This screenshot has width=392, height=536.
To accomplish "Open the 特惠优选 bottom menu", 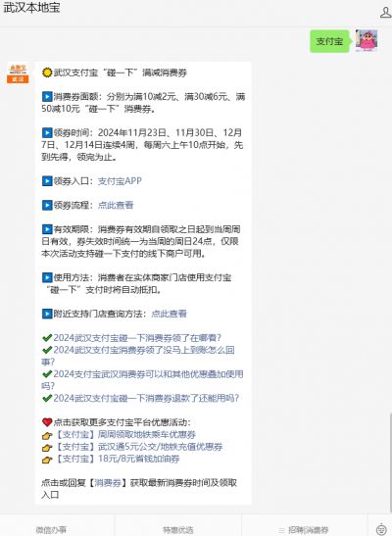I will pyautogui.click(x=177, y=529).
